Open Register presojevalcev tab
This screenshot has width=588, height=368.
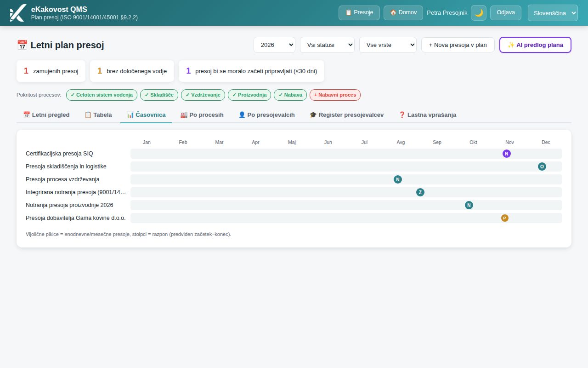tap(347, 115)
